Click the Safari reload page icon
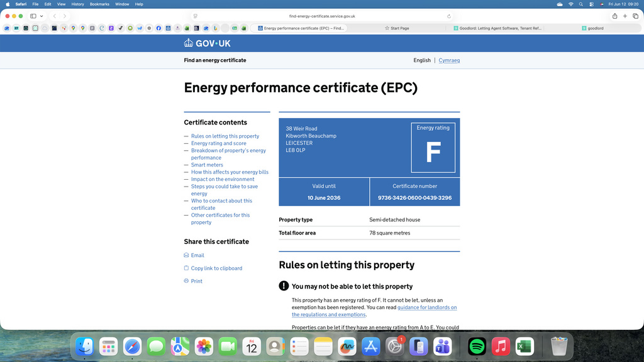This screenshot has height=362, width=644. point(449,16)
